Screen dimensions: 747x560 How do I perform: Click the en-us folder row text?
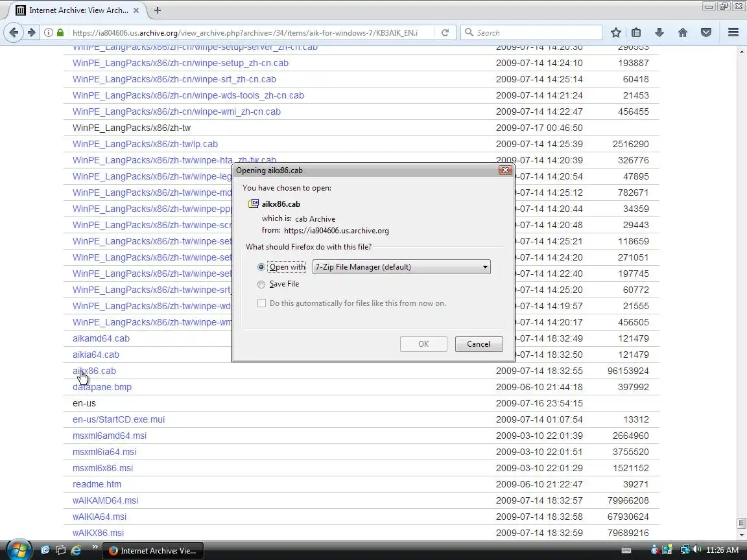(x=84, y=403)
